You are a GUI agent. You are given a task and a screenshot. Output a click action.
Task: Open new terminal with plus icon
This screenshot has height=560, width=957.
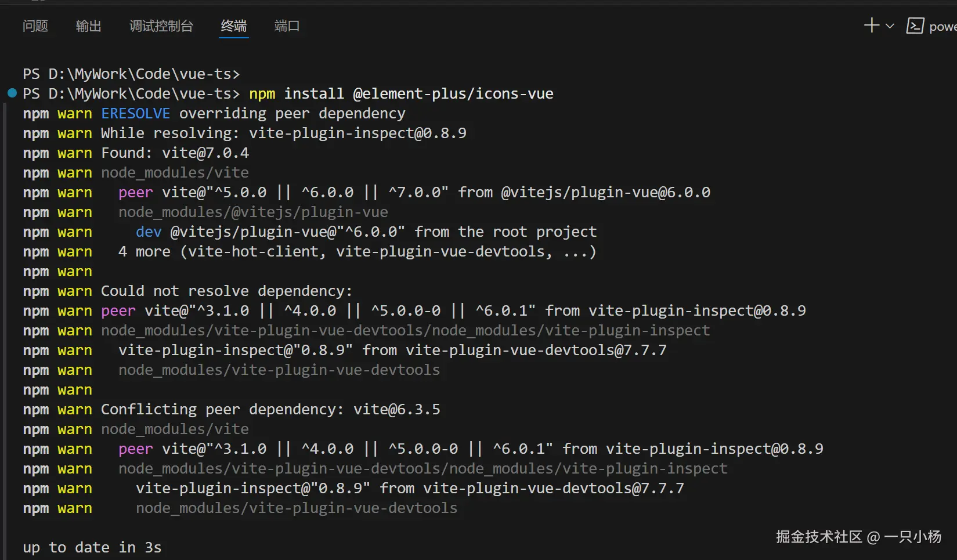[x=871, y=26]
